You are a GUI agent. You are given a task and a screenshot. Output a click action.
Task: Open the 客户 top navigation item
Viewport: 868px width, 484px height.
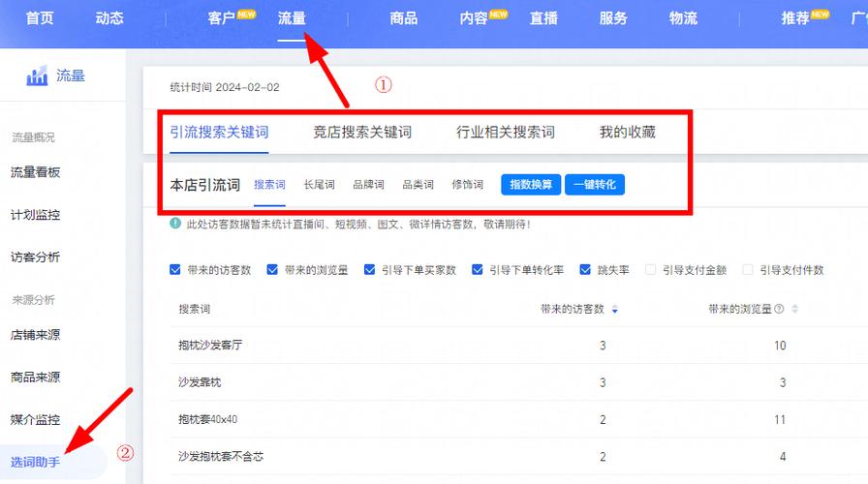pyautogui.click(x=222, y=18)
